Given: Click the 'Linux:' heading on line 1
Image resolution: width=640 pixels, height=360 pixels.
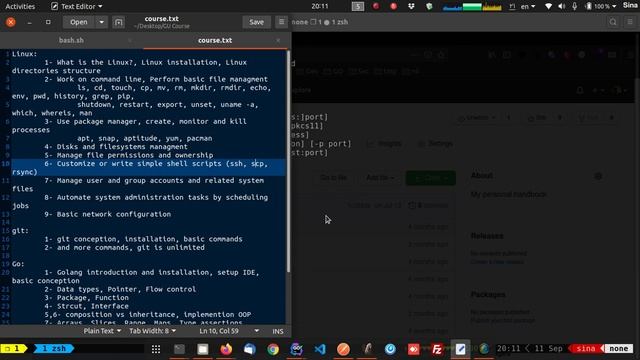Looking at the screenshot, I should [24, 54].
